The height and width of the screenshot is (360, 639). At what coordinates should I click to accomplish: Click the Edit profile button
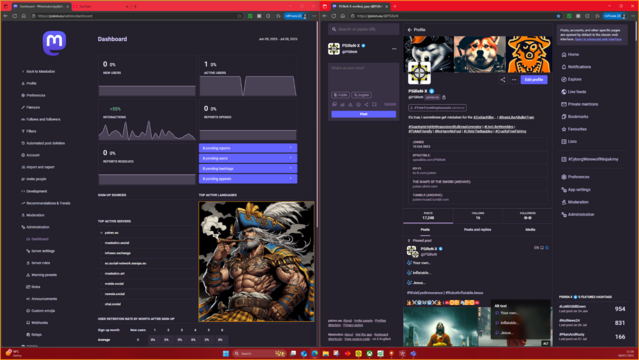point(534,80)
